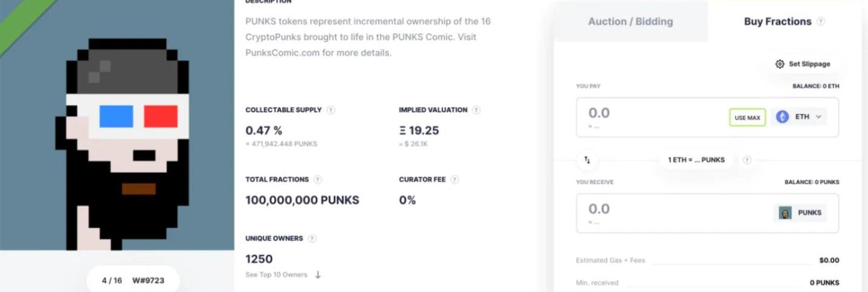The height and width of the screenshot is (292, 868).
Task: Click the Ethereum logo in currency selector
Action: click(783, 117)
